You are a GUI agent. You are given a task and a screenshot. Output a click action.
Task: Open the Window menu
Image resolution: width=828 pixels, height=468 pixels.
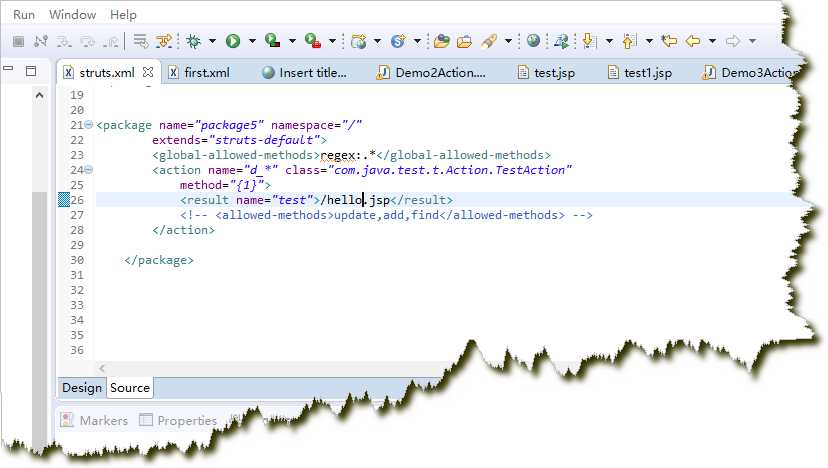coord(72,15)
